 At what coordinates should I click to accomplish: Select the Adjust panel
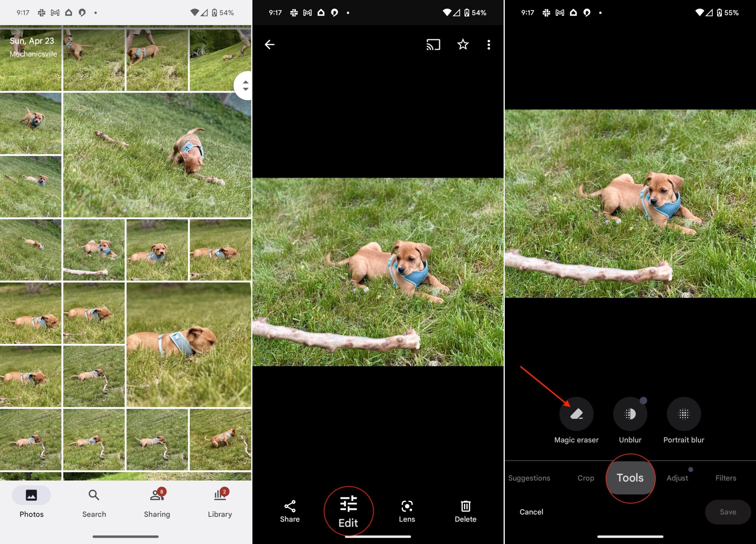coord(677,477)
